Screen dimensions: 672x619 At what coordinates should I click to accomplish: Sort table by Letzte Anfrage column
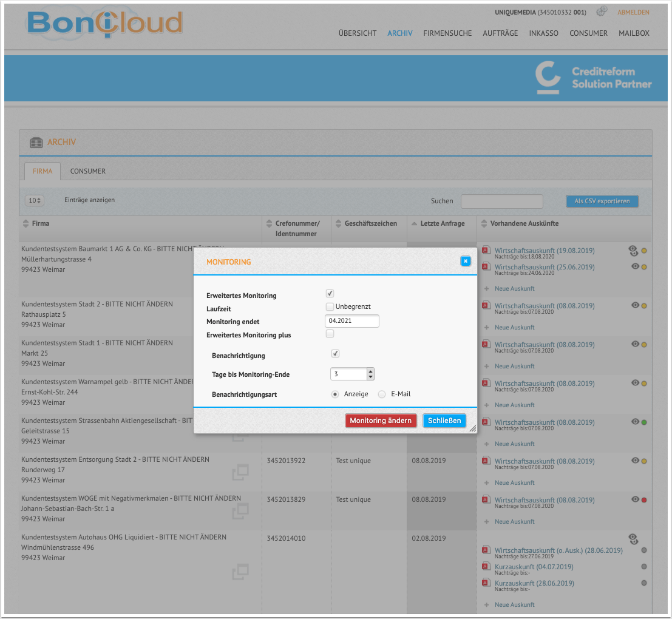441,223
